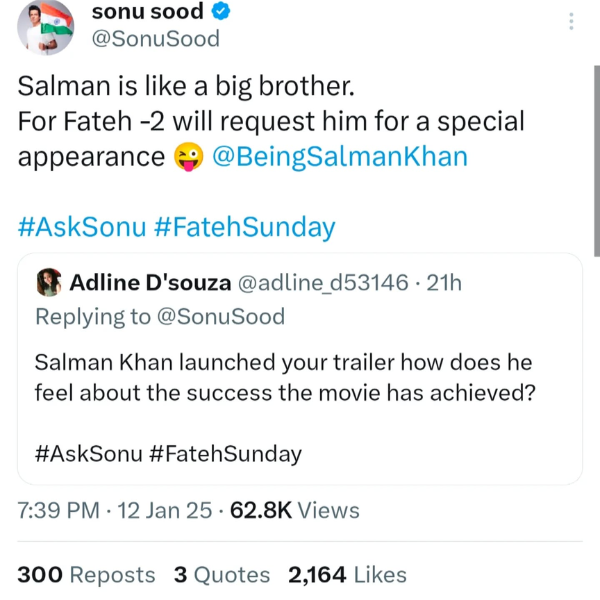The height and width of the screenshot is (600, 600).
Task: Open Adline D'souza's name in quoted tweet
Action: (148, 284)
